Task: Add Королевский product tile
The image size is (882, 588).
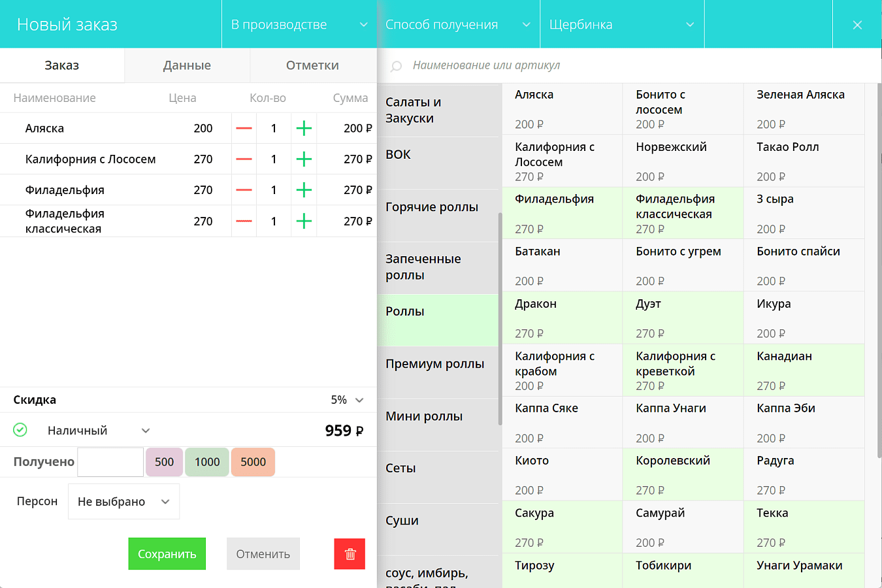Action: (x=683, y=475)
